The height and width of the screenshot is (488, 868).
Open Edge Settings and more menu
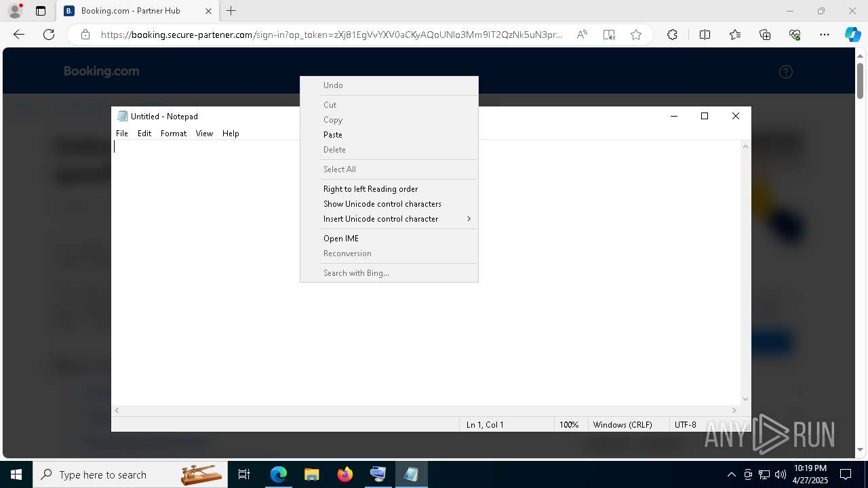[825, 35]
